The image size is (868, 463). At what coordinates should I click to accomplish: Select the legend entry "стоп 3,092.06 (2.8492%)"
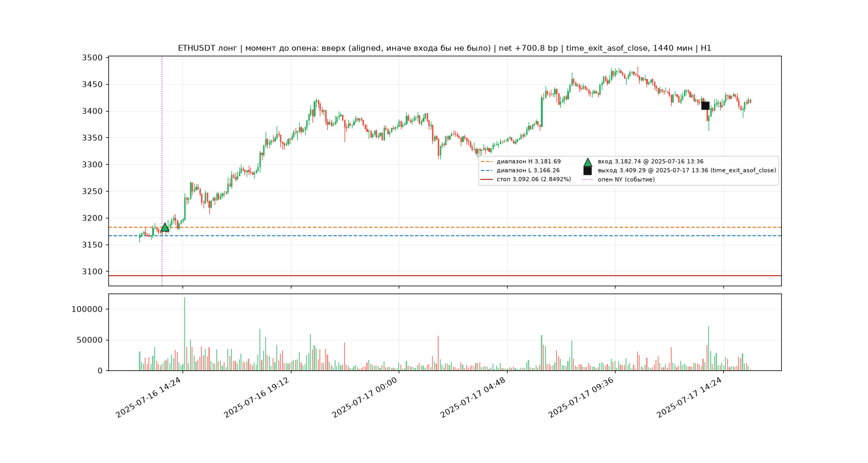534,179
